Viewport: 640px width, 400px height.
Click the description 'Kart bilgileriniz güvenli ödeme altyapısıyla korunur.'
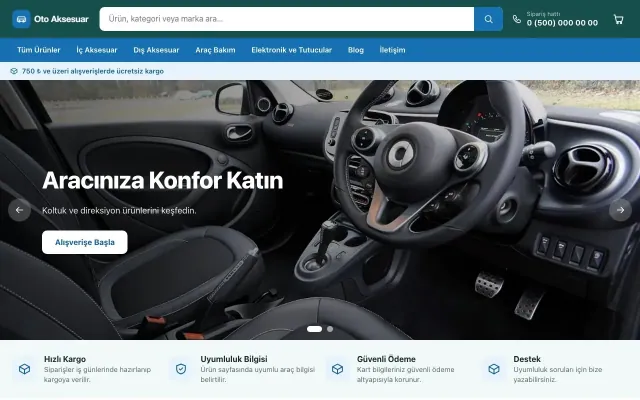click(406, 375)
